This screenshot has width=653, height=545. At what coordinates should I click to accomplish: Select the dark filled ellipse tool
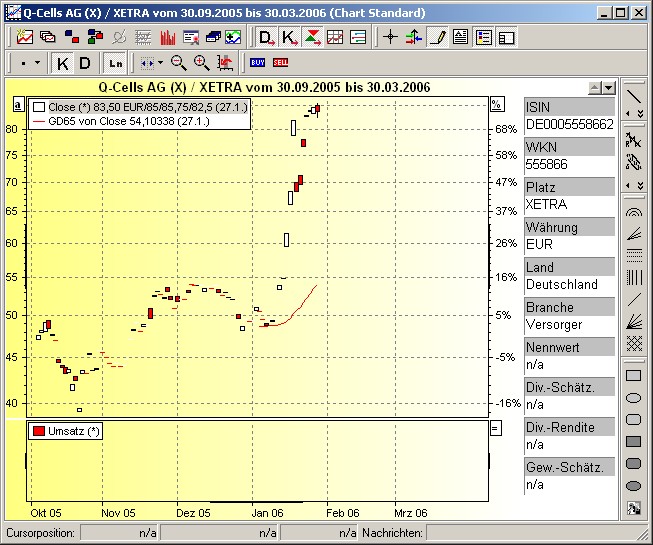(633, 485)
